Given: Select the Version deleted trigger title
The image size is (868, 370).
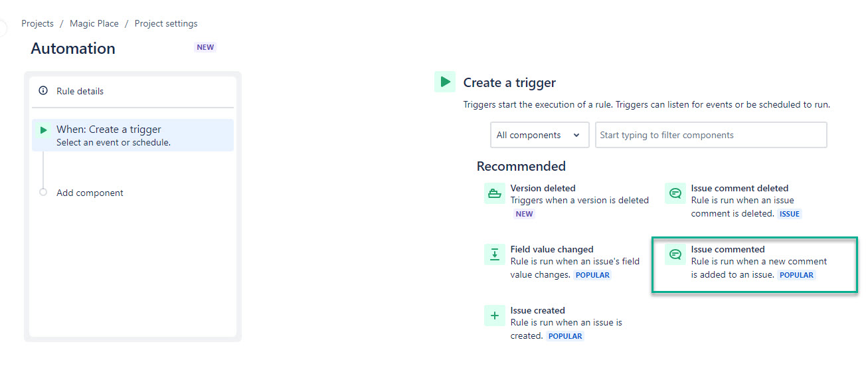Looking at the screenshot, I should [543, 188].
